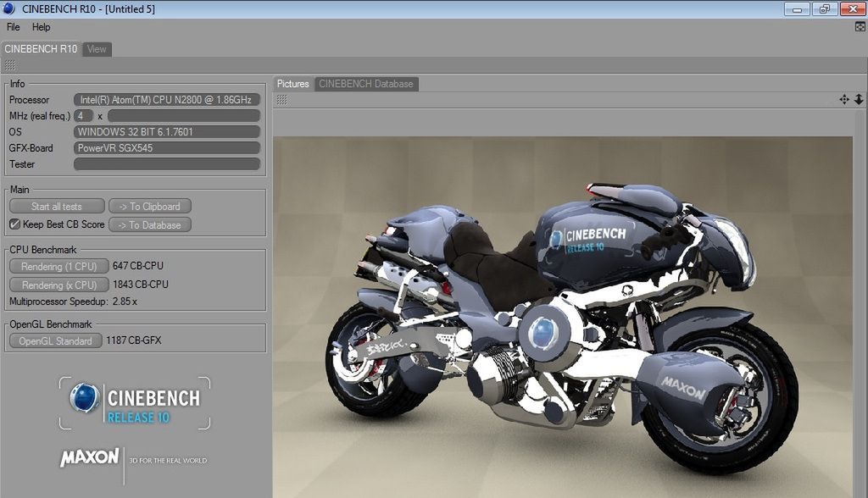This screenshot has width=868, height=498.
Task: Click the GFX-Board field PowerVR SGX545
Action: pos(167,147)
